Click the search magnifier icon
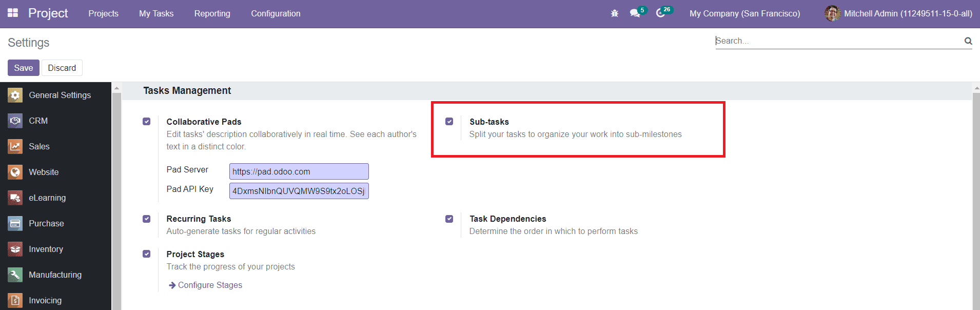 coord(968,41)
